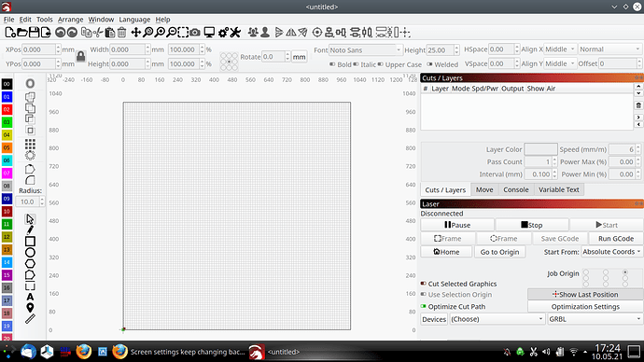Open the Edit menu
This screenshot has height=362, width=644.
tap(25, 20)
